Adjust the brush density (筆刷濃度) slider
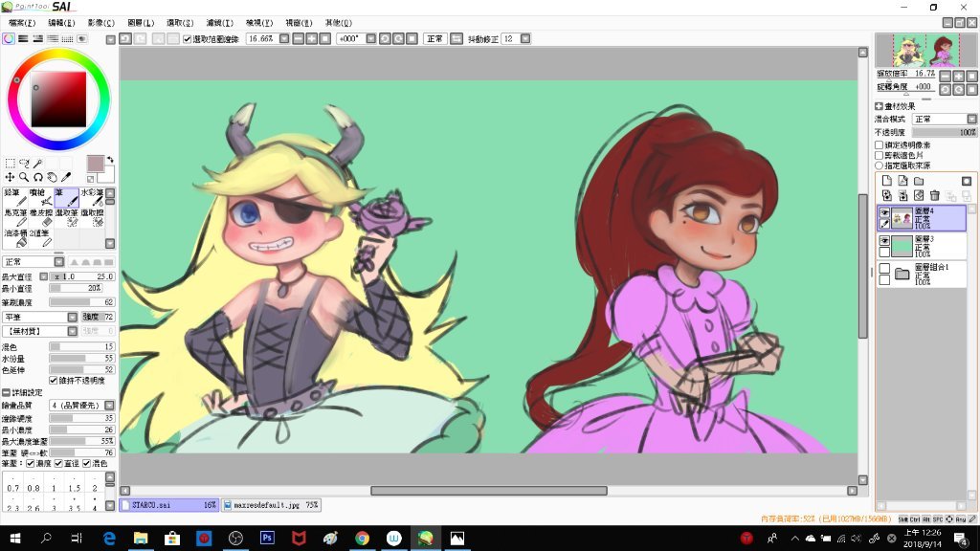This screenshot has height=551, width=980. point(82,302)
